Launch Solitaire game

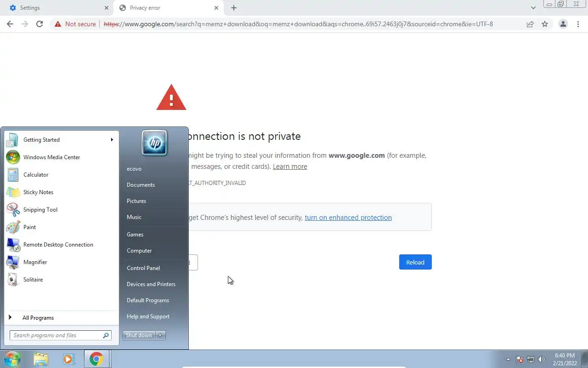pyautogui.click(x=61, y=280)
